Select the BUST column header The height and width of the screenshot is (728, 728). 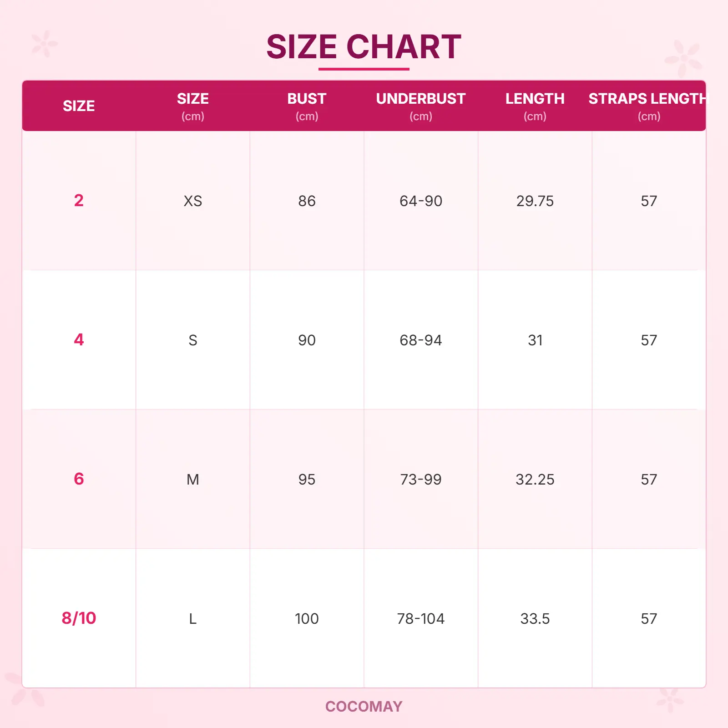[x=307, y=99]
